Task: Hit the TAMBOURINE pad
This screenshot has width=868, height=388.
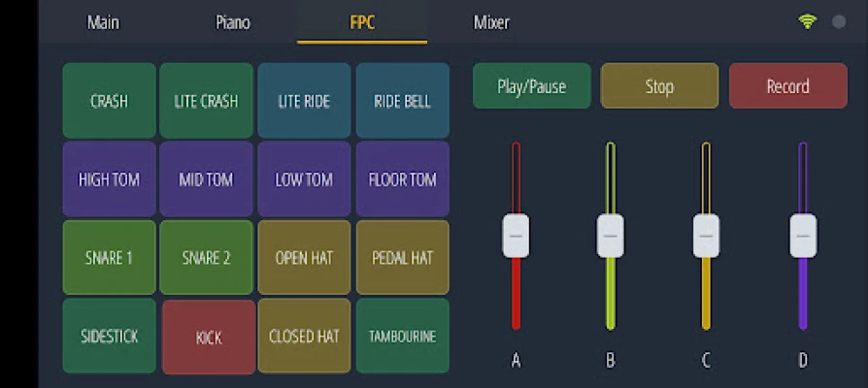Action: pos(402,337)
